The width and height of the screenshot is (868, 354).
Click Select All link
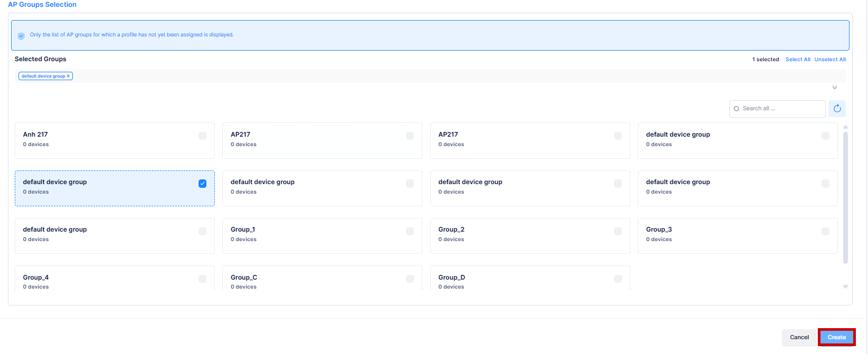pyautogui.click(x=797, y=60)
